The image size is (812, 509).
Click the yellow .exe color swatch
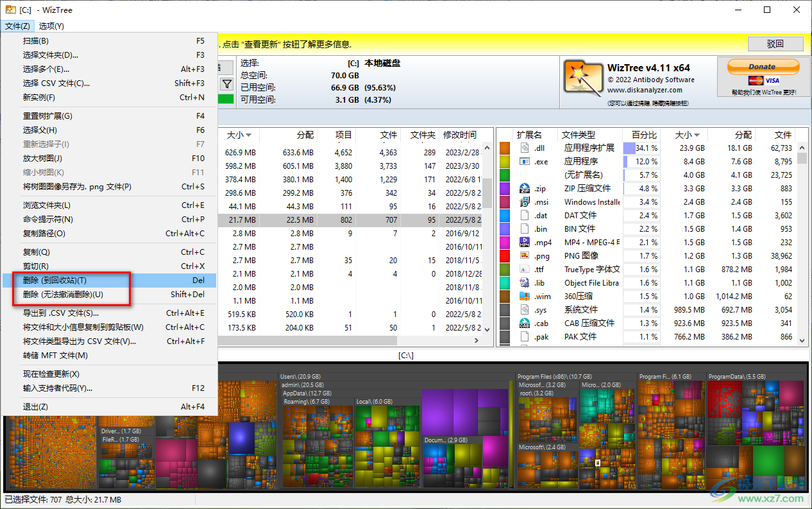(x=505, y=161)
